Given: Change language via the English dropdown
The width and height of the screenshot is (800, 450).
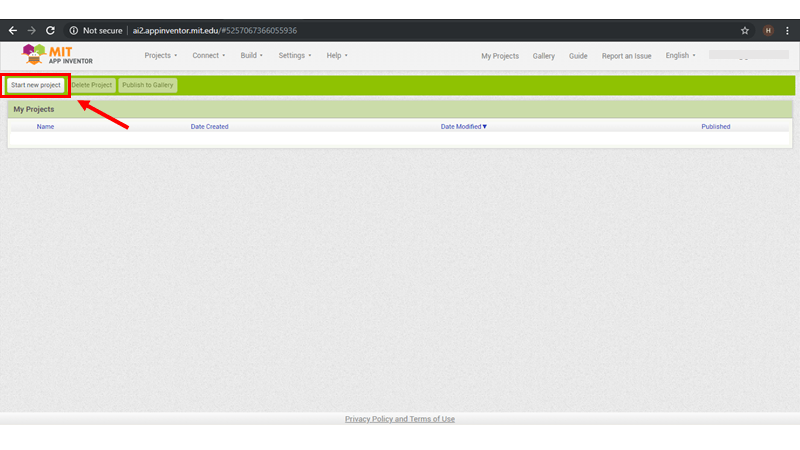Looking at the screenshot, I should (680, 56).
